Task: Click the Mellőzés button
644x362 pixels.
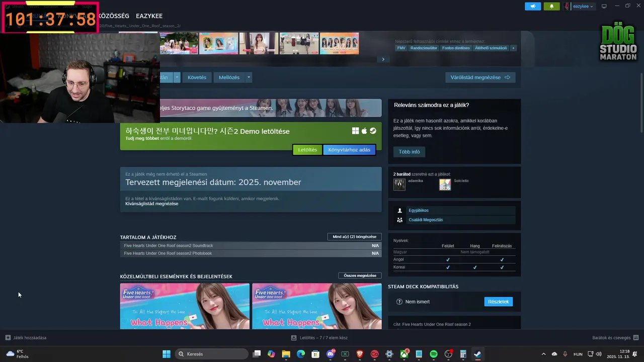Action: click(229, 77)
